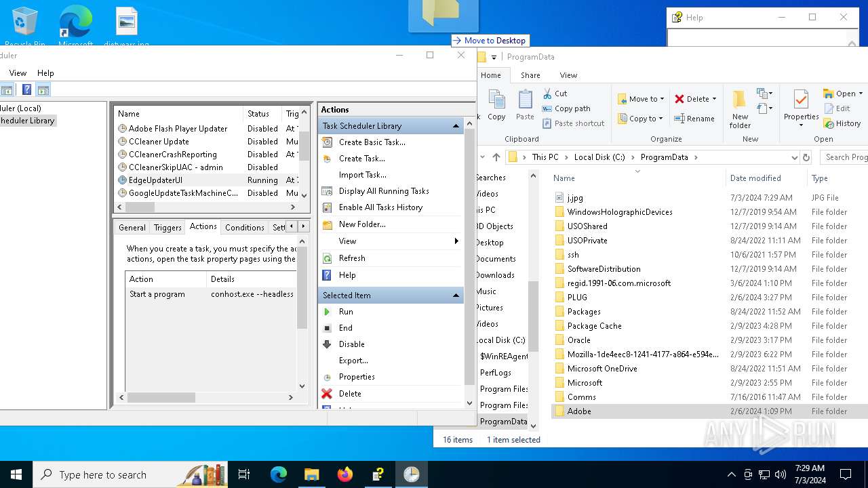Click Display All Running Tasks
The width and height of the screenshot is (868, 488).
[x=384, y=191]
